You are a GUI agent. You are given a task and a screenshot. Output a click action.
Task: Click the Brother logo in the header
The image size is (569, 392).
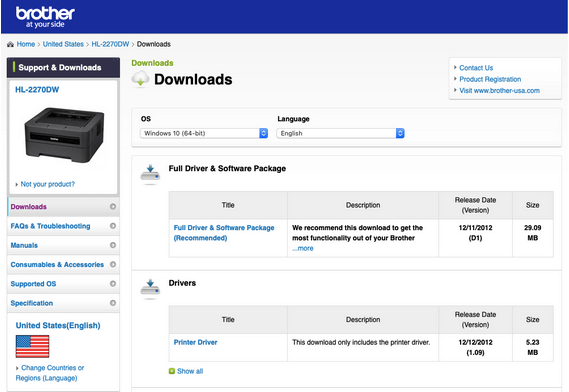pos(45,17)
